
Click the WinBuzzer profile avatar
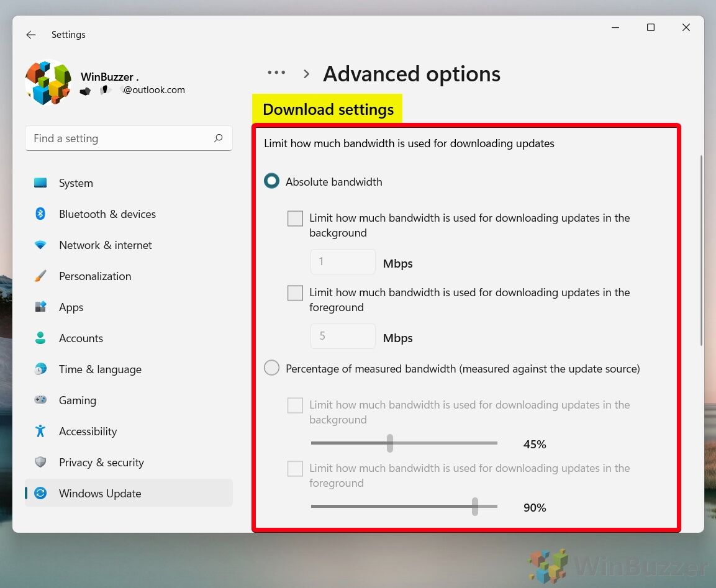(48, 83)
